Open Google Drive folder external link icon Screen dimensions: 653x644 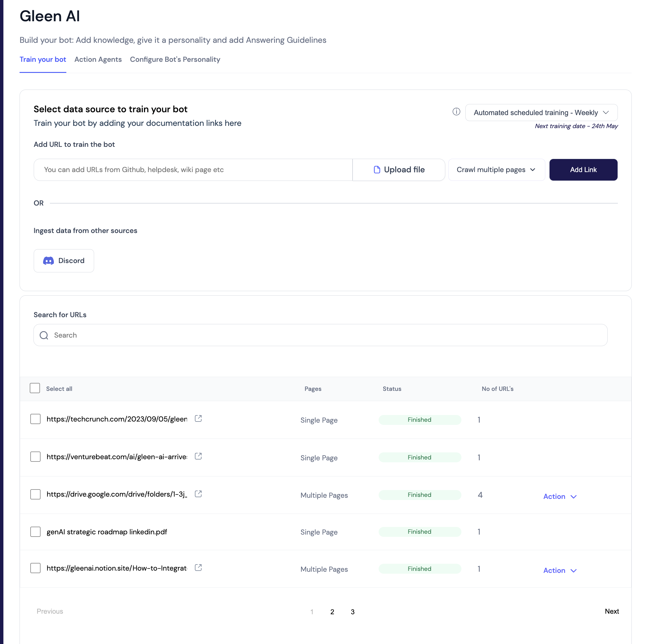tap(198, 494)
